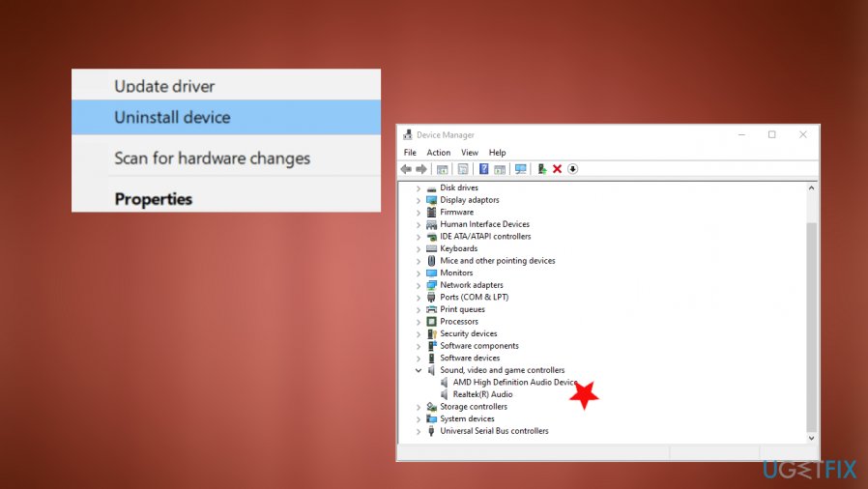Select the Realtek(R) Audio device
The height and width of the screenshot is (489, 868).
click(482, 394)
